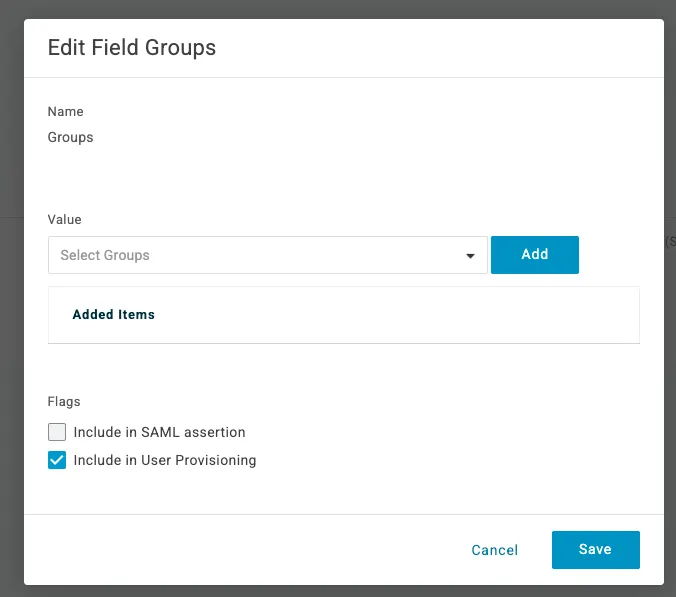
Task: Click the Flags section label
Action: click(x=64, y=401)
